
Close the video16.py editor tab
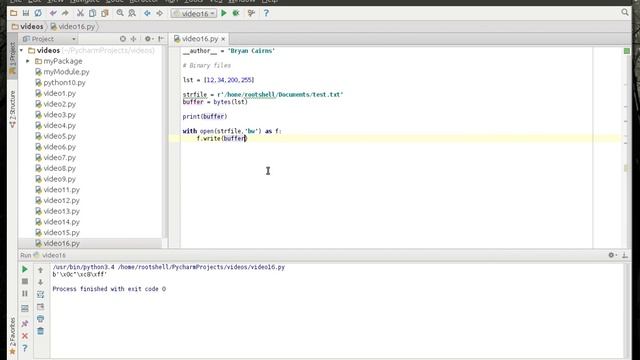click(223, 39)
